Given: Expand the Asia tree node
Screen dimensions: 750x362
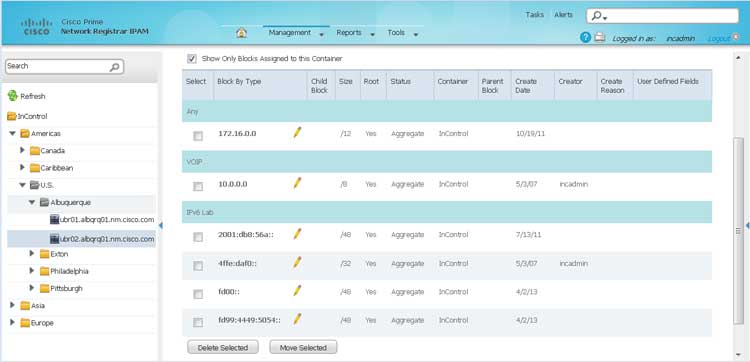Looking at the screenshot, I should 12,305.
